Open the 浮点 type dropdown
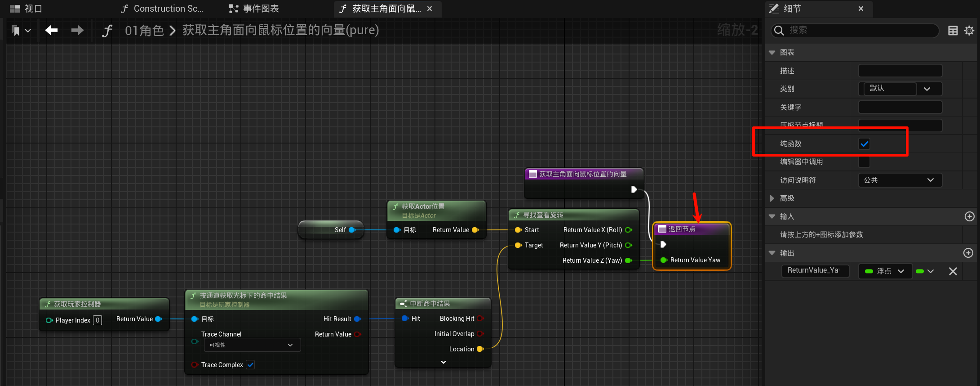Viewport: 980px width, 386px height. pos(885,271)
